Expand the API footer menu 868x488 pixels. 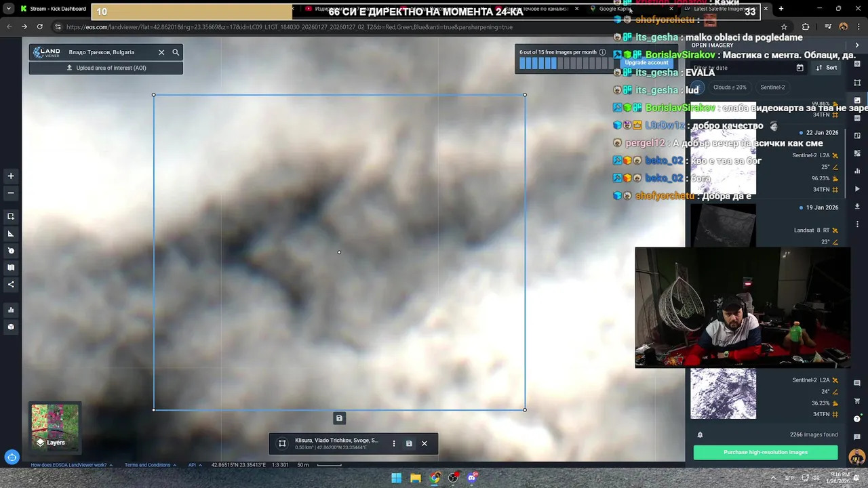click(x=195, y=465)
